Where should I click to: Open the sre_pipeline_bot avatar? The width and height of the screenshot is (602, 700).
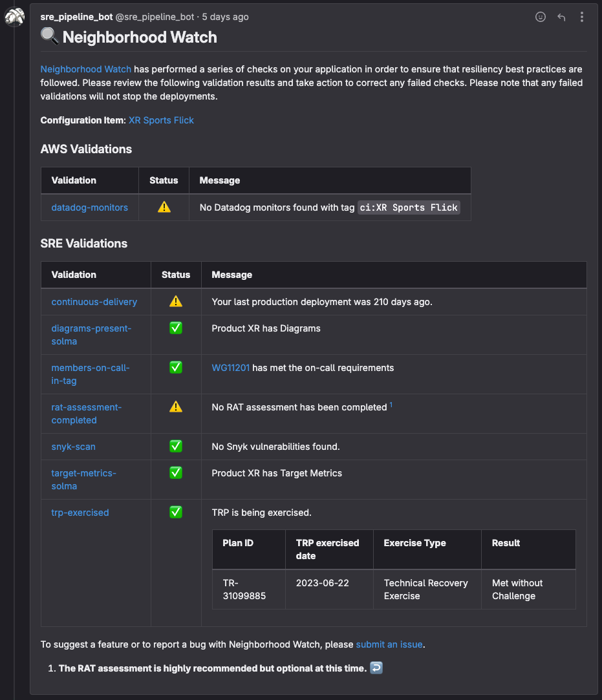(14, 17)
